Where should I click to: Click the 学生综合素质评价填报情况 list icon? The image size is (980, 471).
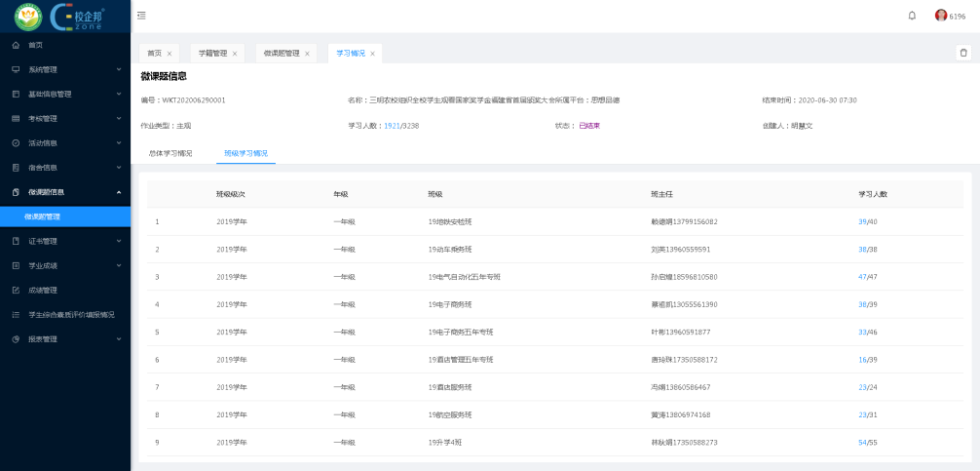click(16, 314)
